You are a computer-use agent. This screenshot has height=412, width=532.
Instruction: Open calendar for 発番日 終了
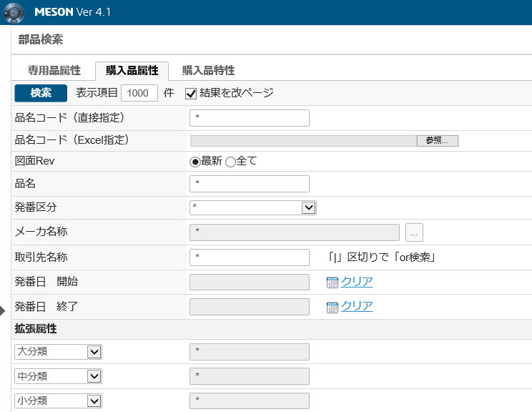[332, 307]
